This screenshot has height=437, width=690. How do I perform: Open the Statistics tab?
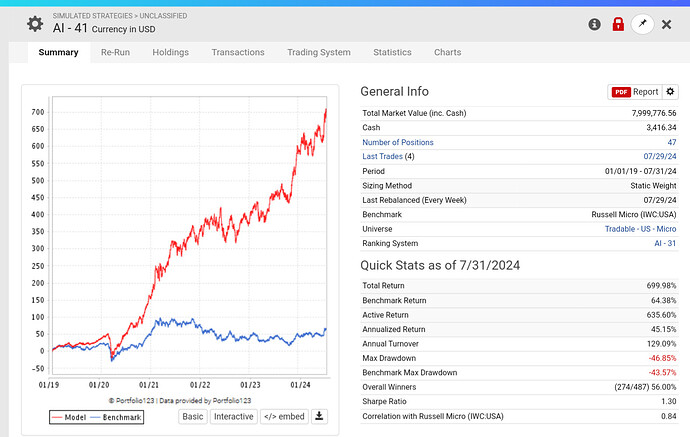tap(393, 52)
